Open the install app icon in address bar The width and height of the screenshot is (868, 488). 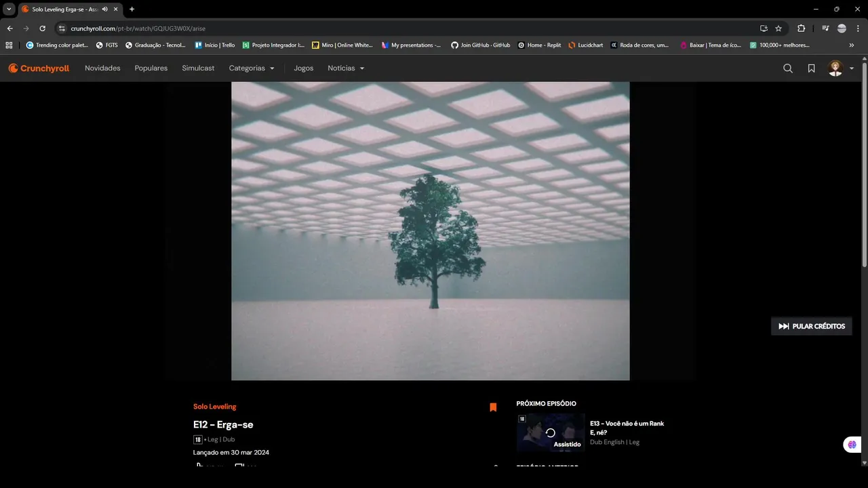[x=764, y=28]
